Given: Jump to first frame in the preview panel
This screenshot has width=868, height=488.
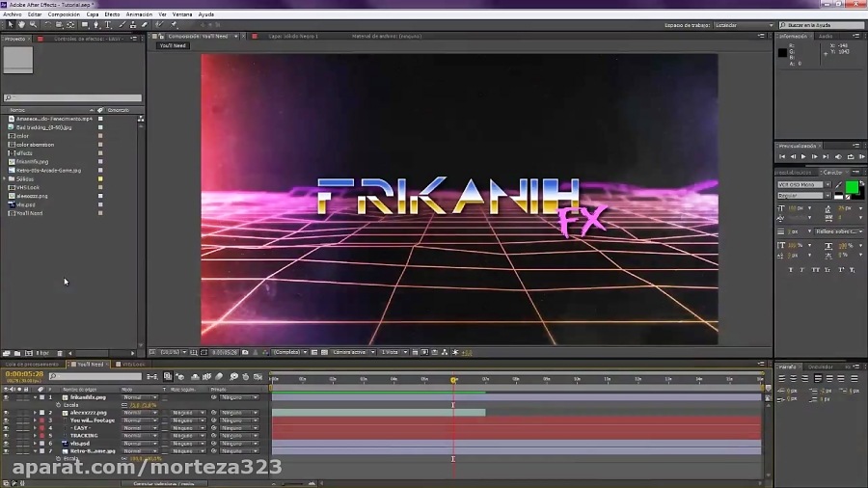Looking at the screenshot, I should pos(782,156).
